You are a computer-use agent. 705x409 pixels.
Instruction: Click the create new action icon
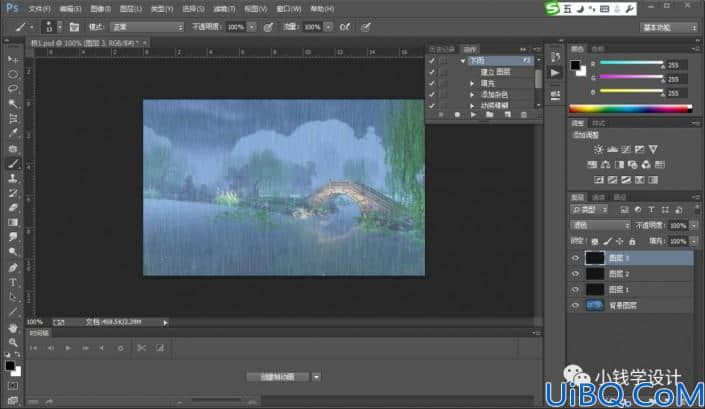pyautogui.click(x=507, y=115)
